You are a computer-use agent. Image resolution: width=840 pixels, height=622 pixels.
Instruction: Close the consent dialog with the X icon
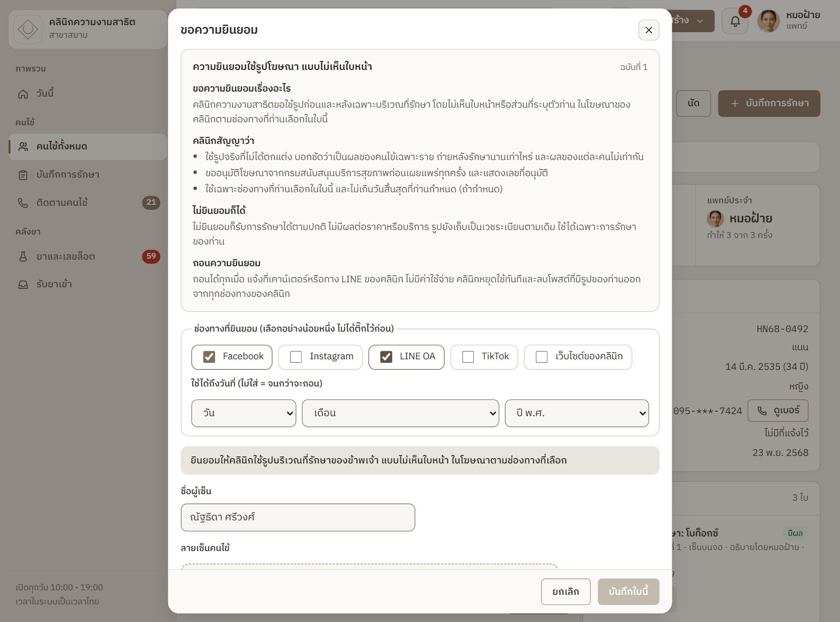[649, 30]
